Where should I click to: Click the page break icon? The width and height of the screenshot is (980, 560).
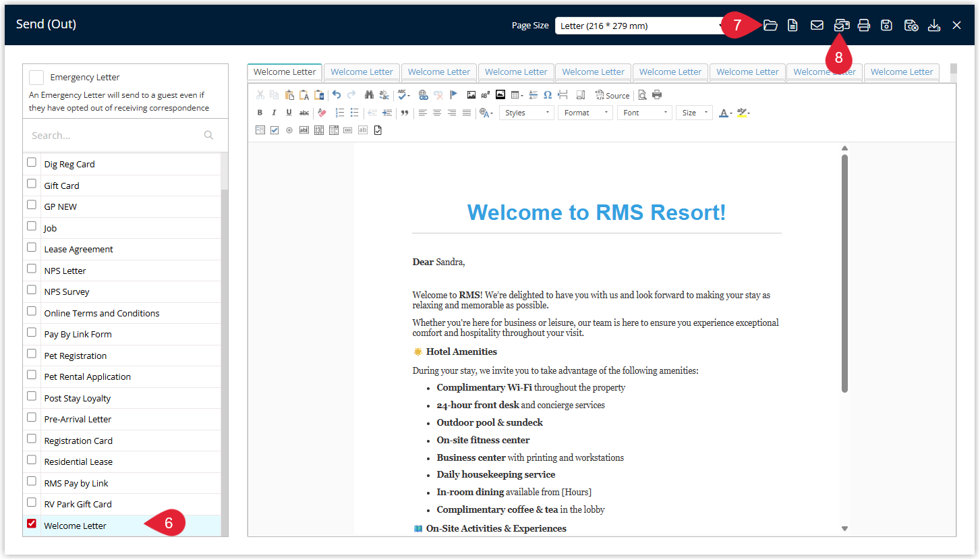[563, 95]
